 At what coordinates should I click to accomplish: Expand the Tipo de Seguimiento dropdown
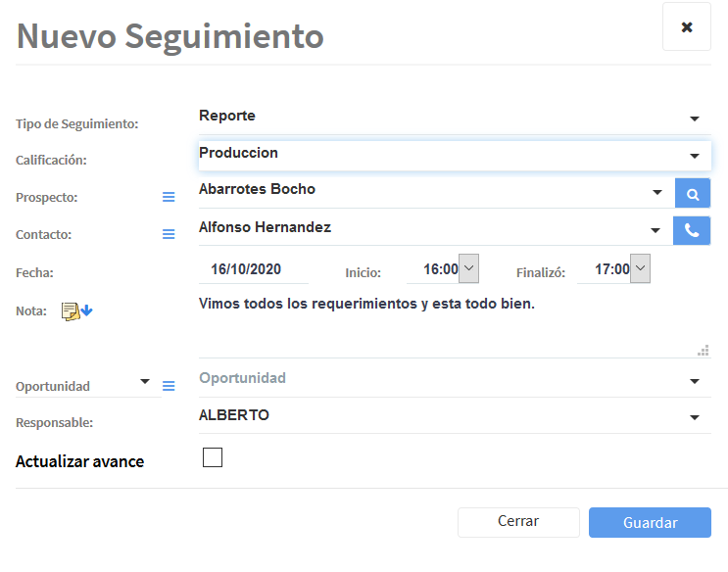[694, 119]
